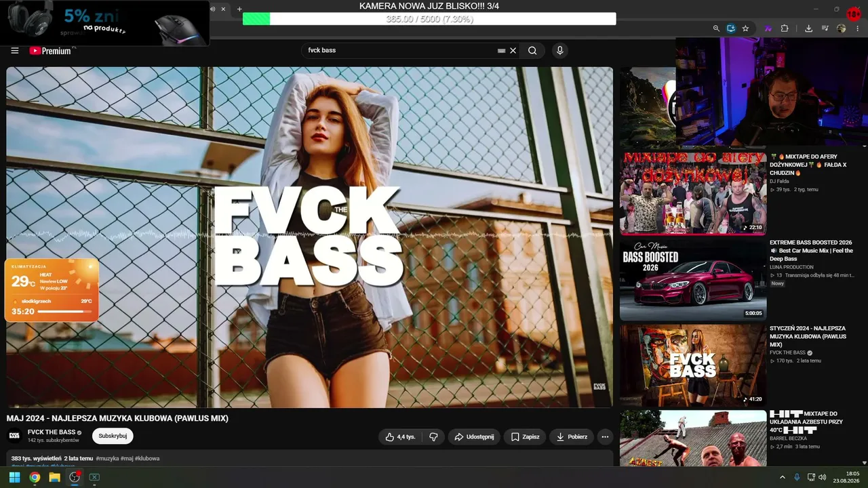Clear the search box with the X icon

click(x=513, y=50)
